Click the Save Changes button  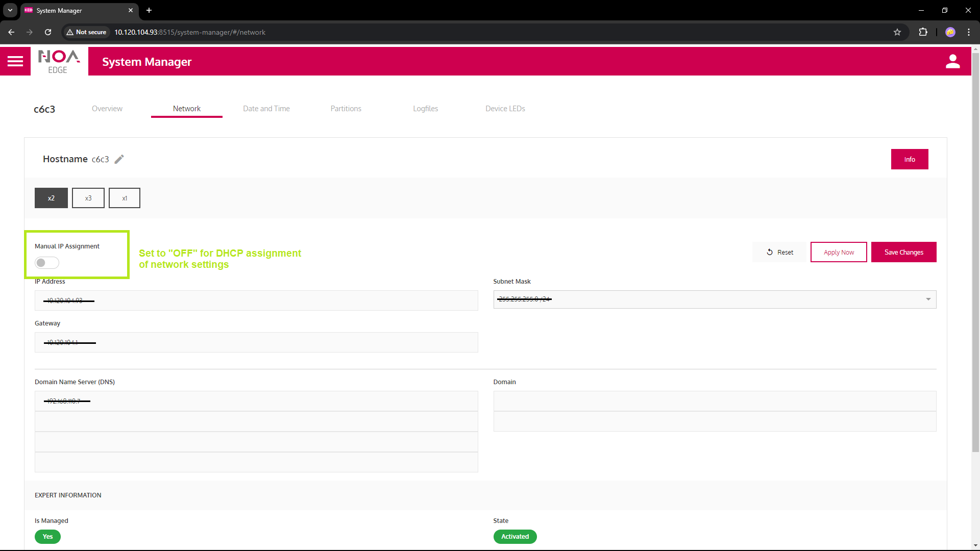(903, 252)
